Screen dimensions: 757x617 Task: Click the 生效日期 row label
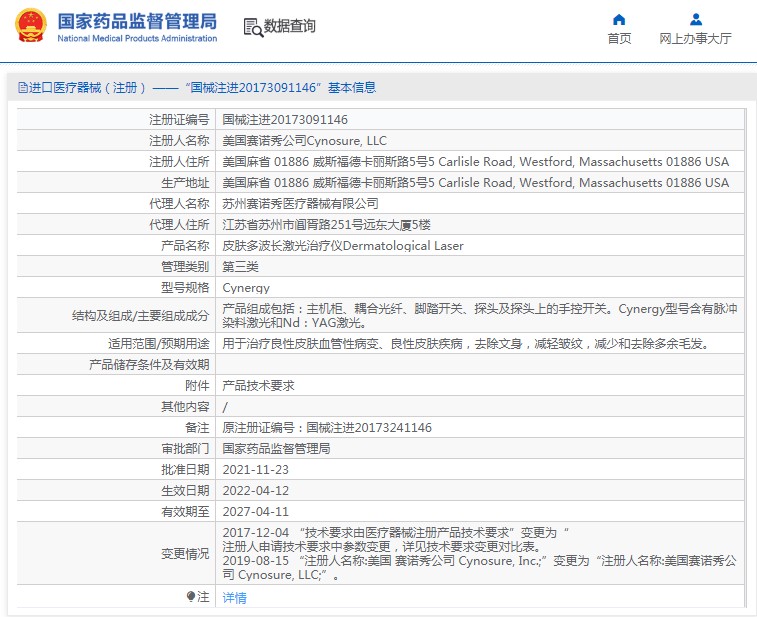tap(185, 491)
